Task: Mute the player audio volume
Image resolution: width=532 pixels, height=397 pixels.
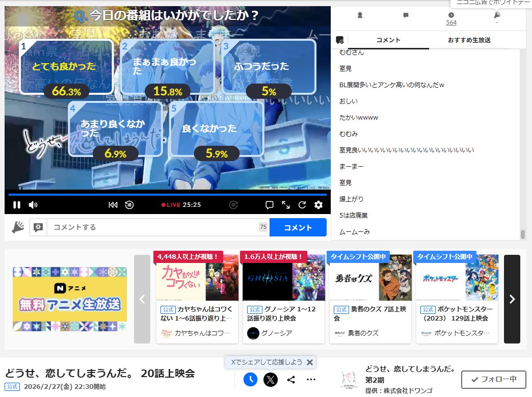Action: [x=33, y=205]
